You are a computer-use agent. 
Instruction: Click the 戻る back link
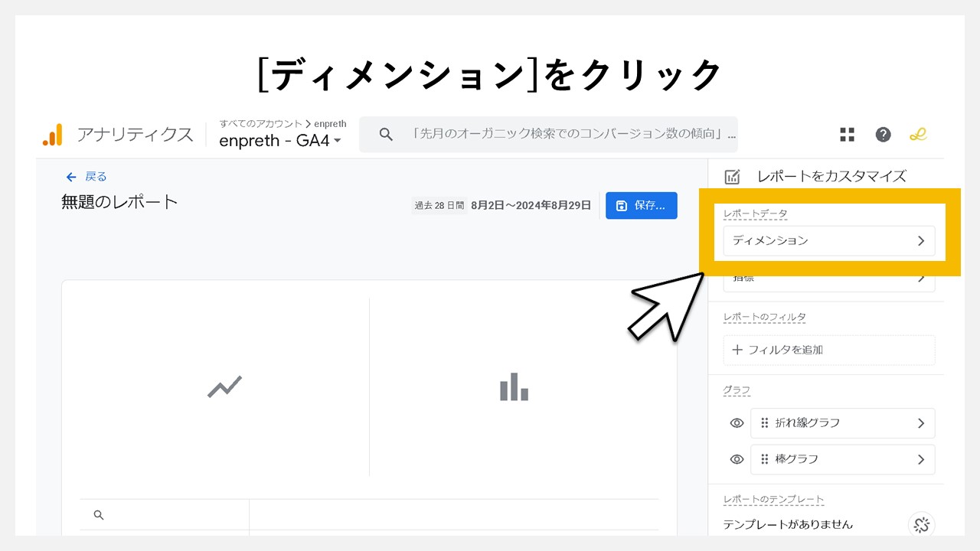(86, 176)
